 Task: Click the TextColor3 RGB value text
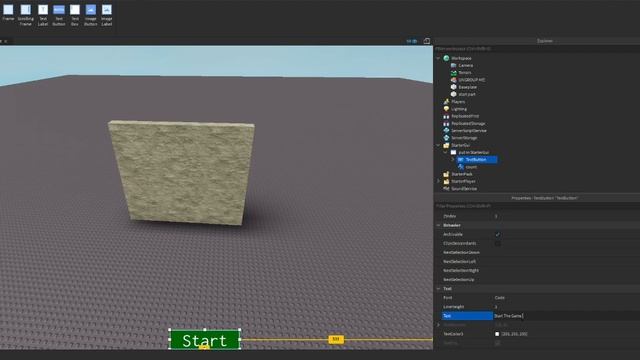point(514,334)
